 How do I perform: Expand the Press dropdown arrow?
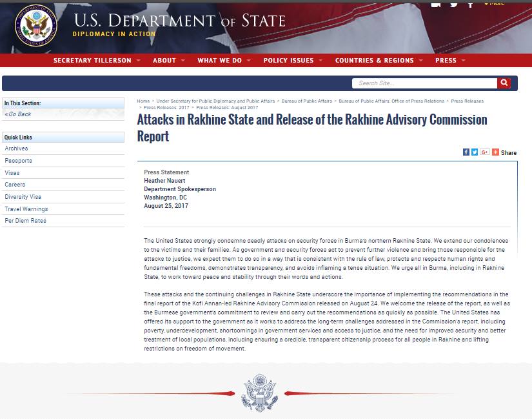pos(464,61)
